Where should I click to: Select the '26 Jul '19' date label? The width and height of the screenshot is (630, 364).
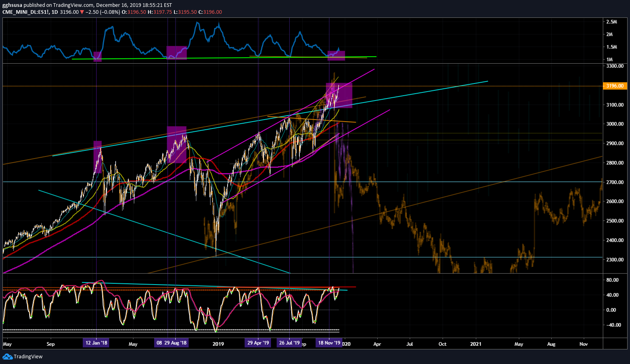point(290,343)
